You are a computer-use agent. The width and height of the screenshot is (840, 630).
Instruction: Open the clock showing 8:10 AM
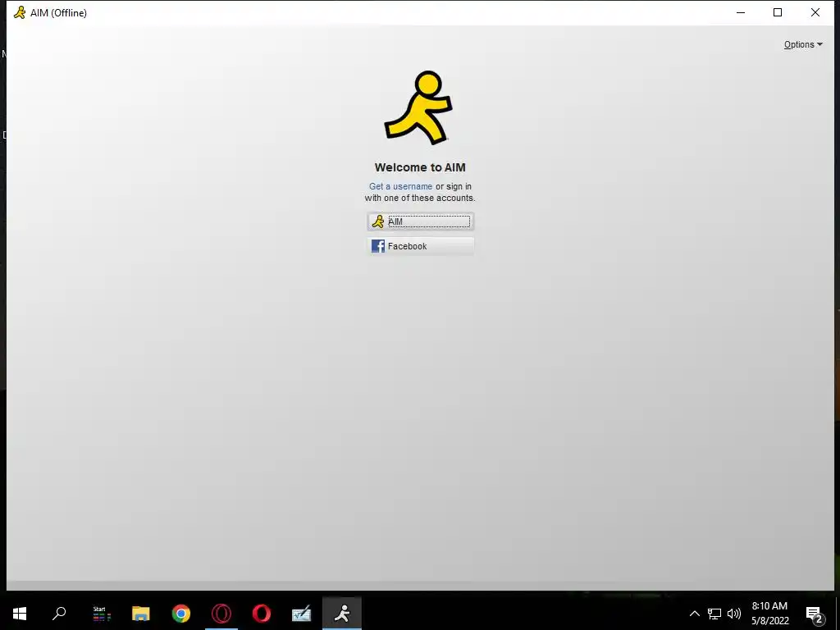point(769,614)
